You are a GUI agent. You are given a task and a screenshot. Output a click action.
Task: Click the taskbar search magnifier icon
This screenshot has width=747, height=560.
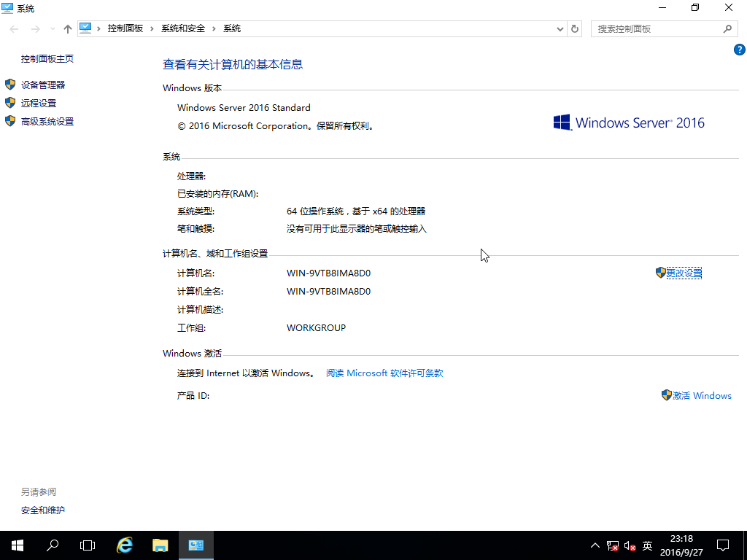tap(53, 545)
